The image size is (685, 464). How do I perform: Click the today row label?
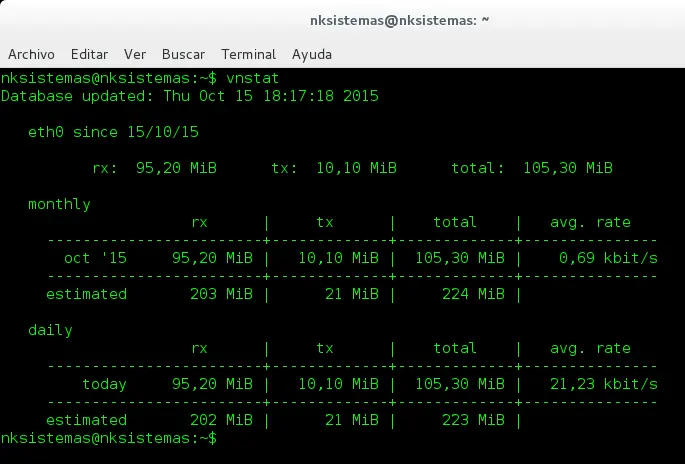click(x=104, y=384)
